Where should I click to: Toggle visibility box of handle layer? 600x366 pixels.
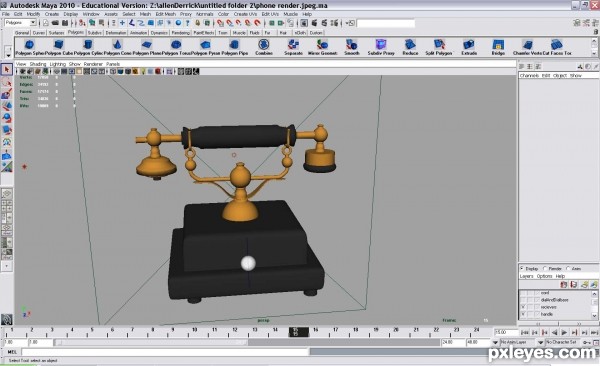(523, 314)
